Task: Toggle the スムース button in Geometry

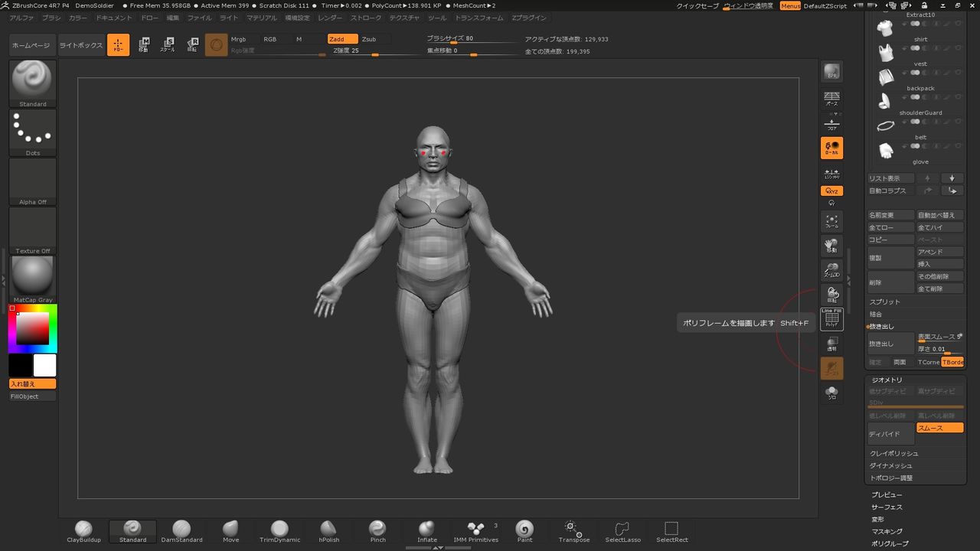Action: [939, 429]
